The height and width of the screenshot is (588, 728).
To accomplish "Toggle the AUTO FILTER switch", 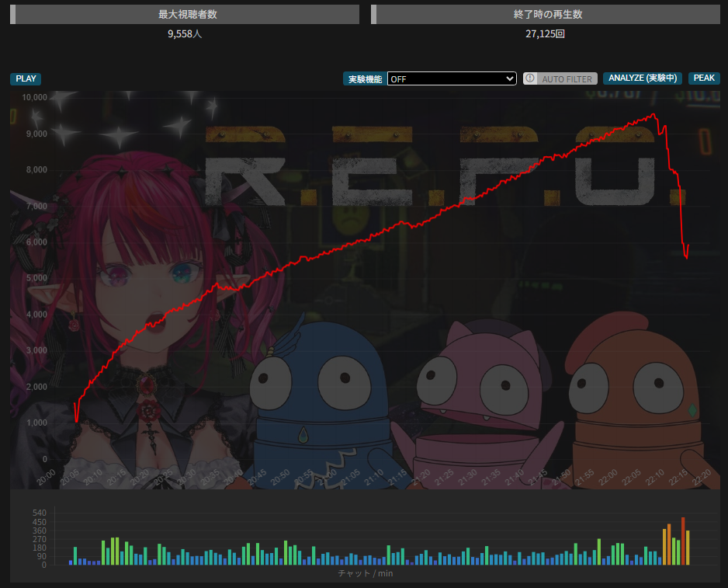I will (560, 78).
